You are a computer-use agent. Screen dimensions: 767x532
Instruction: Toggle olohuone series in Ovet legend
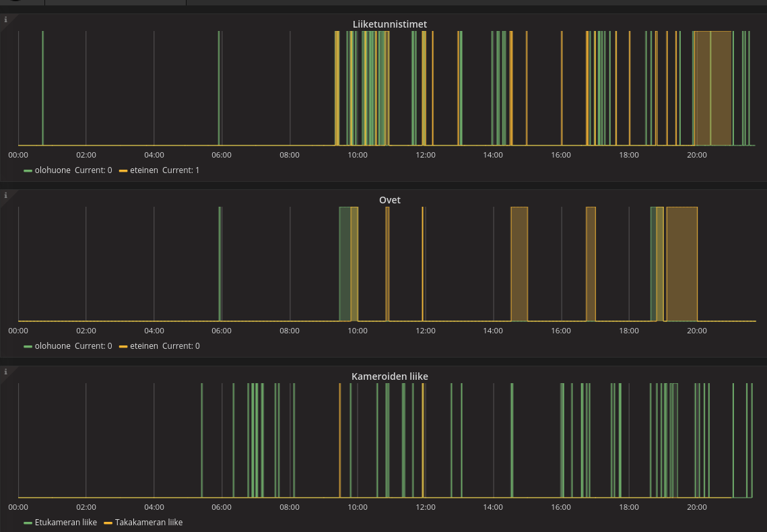point(52,346)
